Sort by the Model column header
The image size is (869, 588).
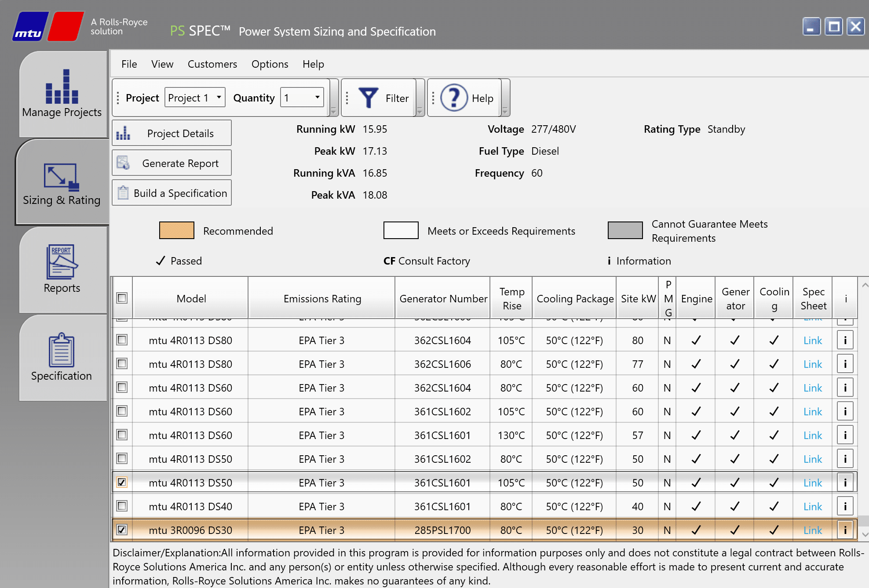(x=191, y=298)
